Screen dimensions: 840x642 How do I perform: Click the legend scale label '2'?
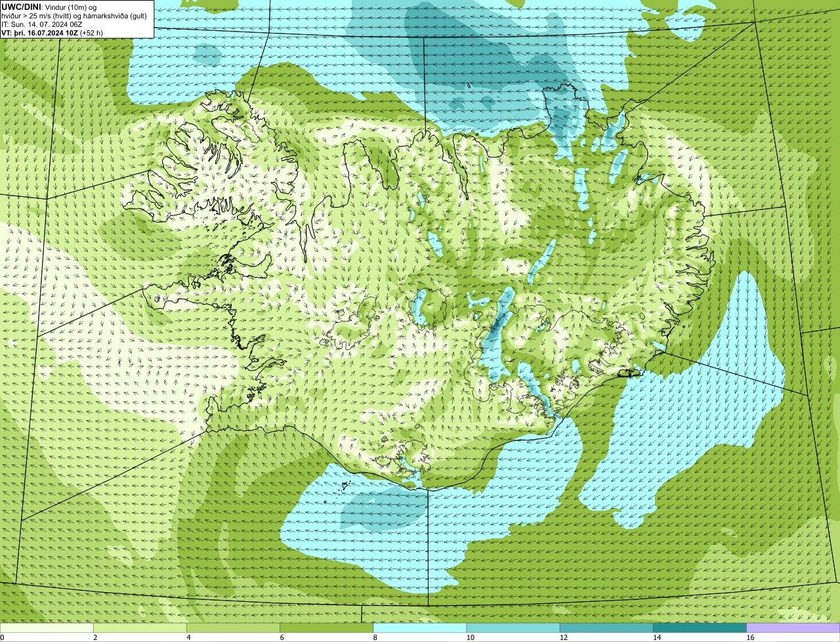(95, 637)
